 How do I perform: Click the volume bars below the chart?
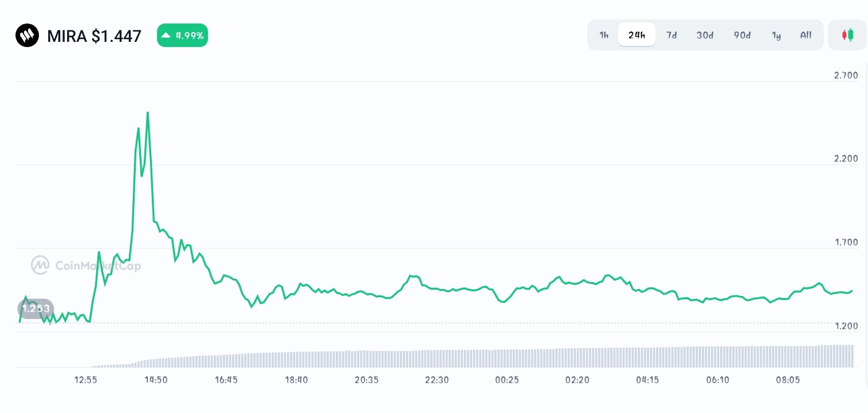click(473, 356)
